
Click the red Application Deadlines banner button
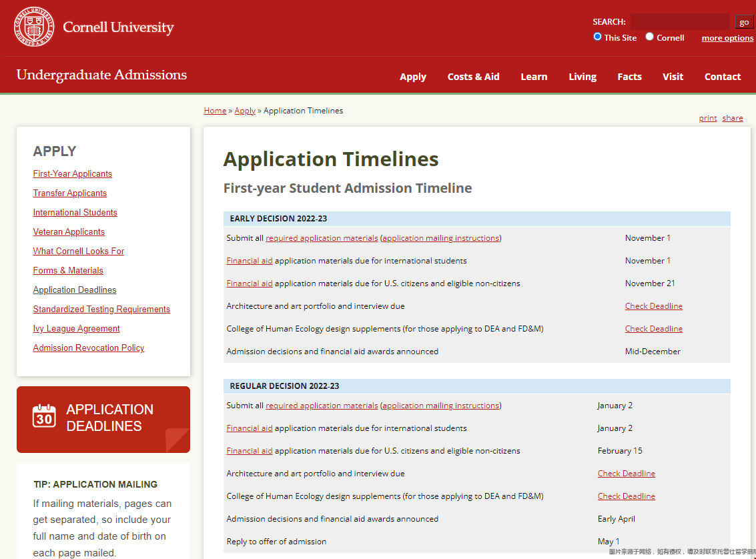click(x=103, y=419)
